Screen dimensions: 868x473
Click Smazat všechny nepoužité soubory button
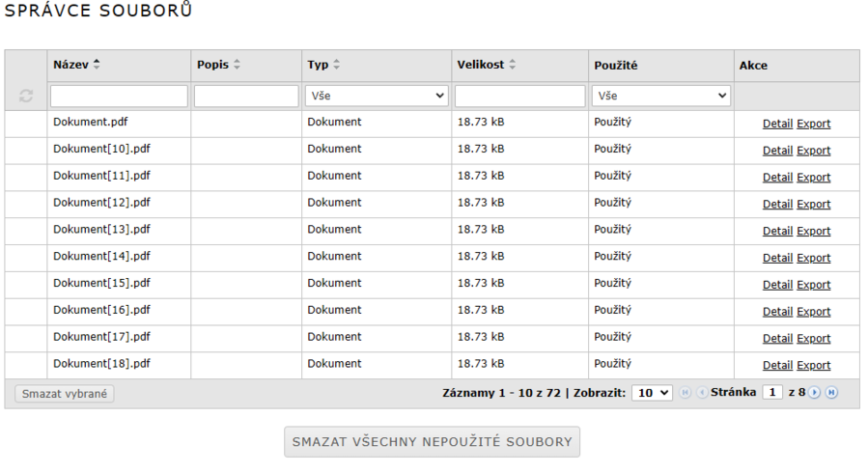pos(432,442)
